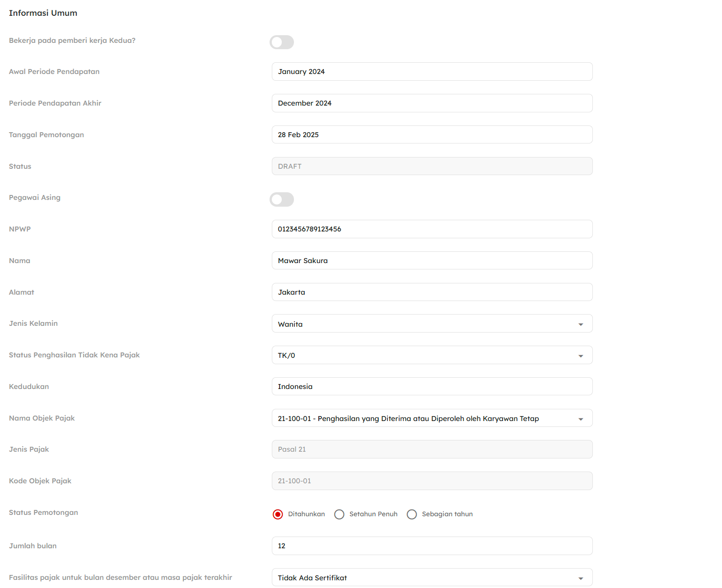Click the Jenis Pajak field showing Pasal 21
Screen dimensions: 722x588
pyautogui.click(x=432, y=449)
